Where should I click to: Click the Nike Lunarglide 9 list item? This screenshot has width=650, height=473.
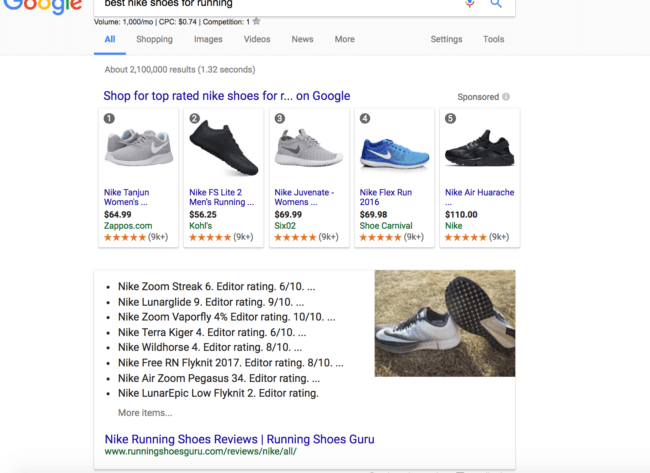coord(211,302)
